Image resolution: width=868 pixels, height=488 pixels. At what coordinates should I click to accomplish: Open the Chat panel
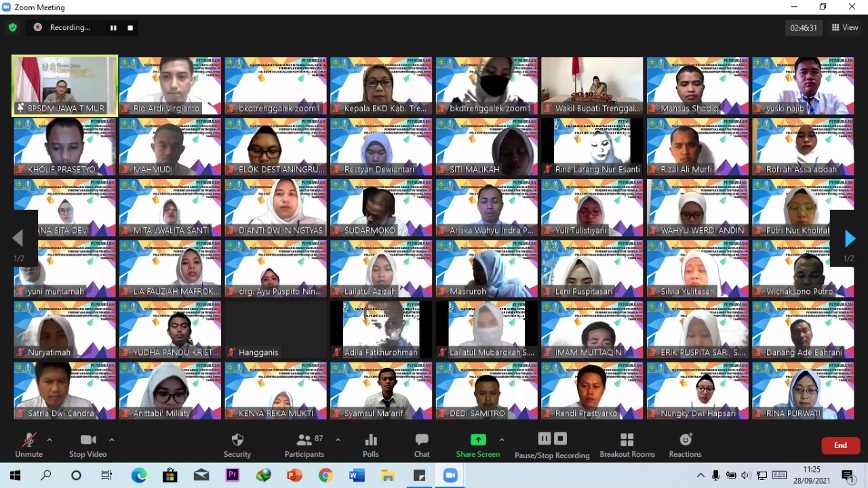point(422,445)
